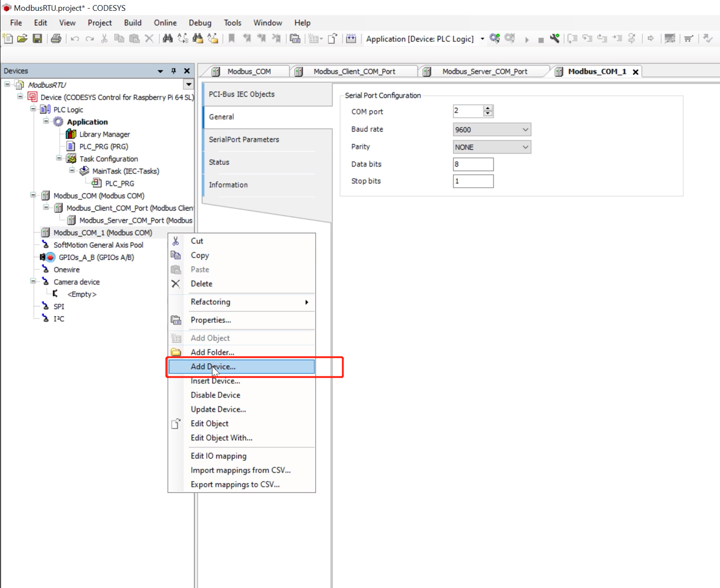
Task: Click the Data bits input field
Action: click(x=473, y=164)
